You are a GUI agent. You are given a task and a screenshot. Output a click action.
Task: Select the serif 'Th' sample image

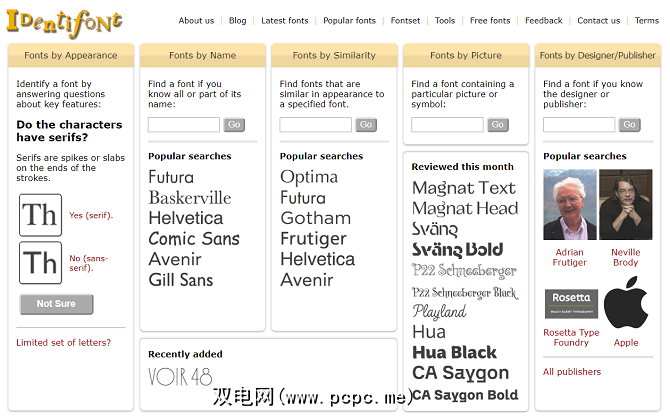click(x=41, y=215)
